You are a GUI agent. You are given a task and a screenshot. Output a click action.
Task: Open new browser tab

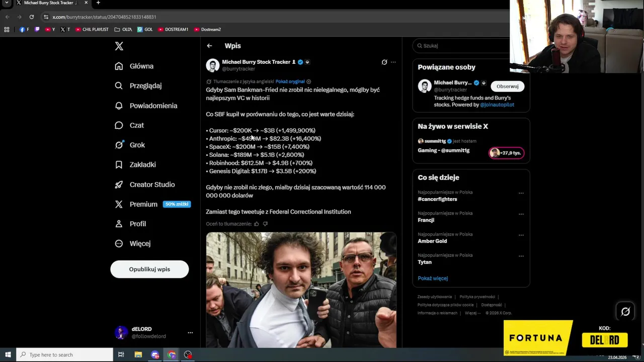pyautogui.click(x=98, y=3)
